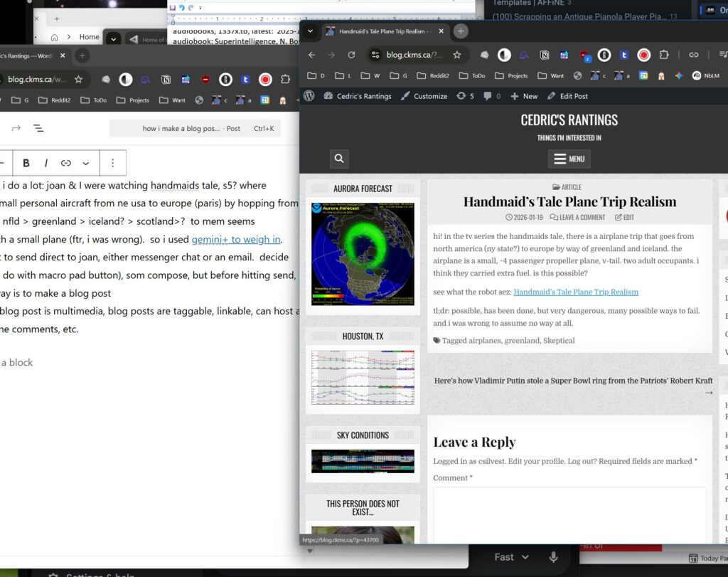Open the Fast mode dropdown
This screenshot has width=728, height=577.
(512, 557)
